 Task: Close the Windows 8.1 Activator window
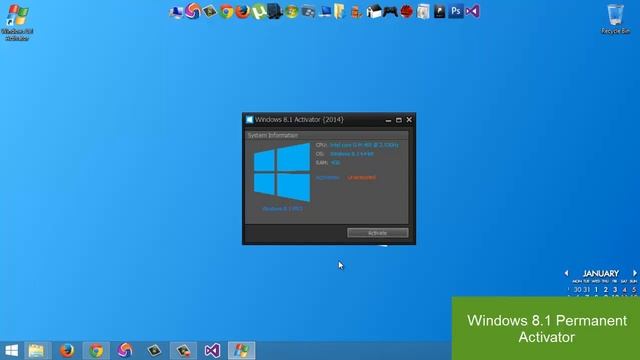[x=409, y=120]
